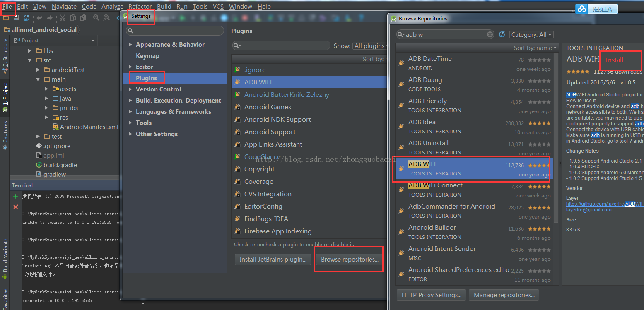Screen dimensions: 644x310
Task: Open the Analyze menu
Action: pos(112,6)
